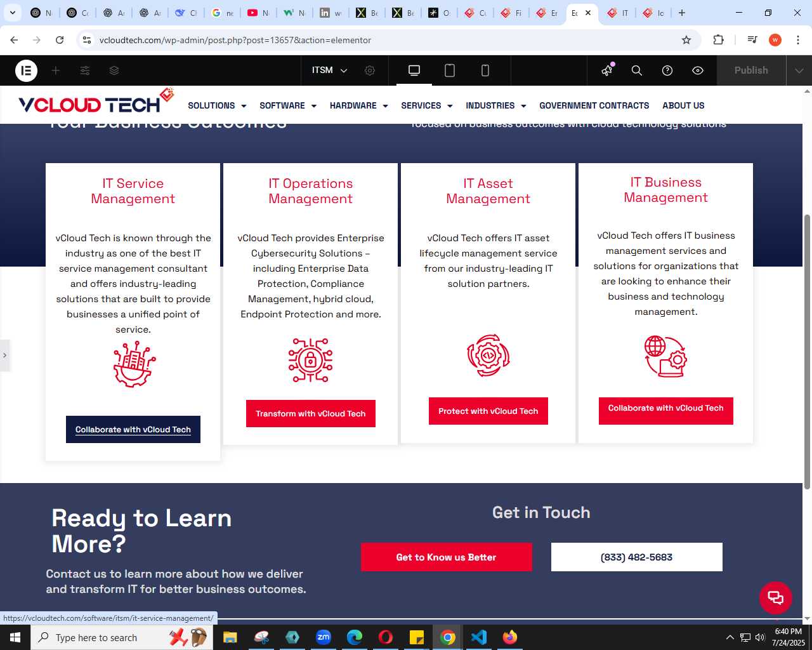This screenshot has width=812, height=650.
Task: Open browser extensions puzzle icon
Action: click(718, 40)
